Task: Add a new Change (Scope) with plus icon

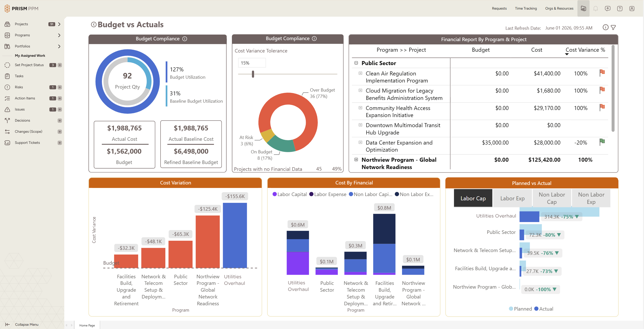Action: coord(60,131)
